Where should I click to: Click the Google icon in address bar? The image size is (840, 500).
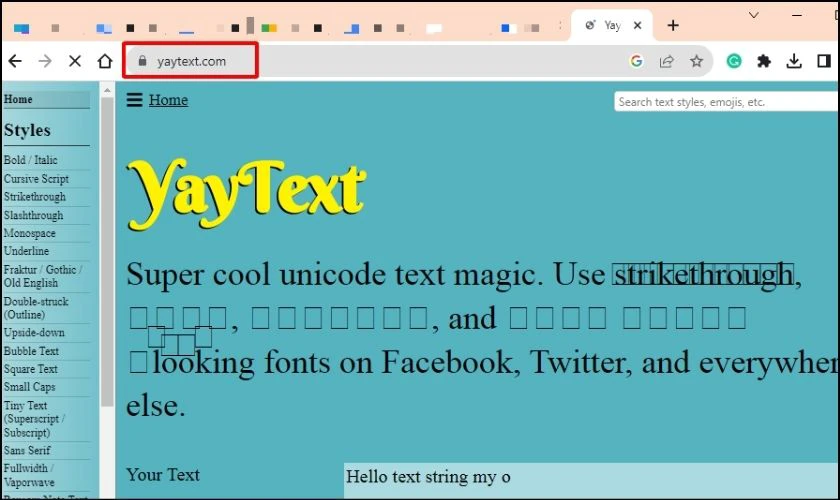pos(636,61)
